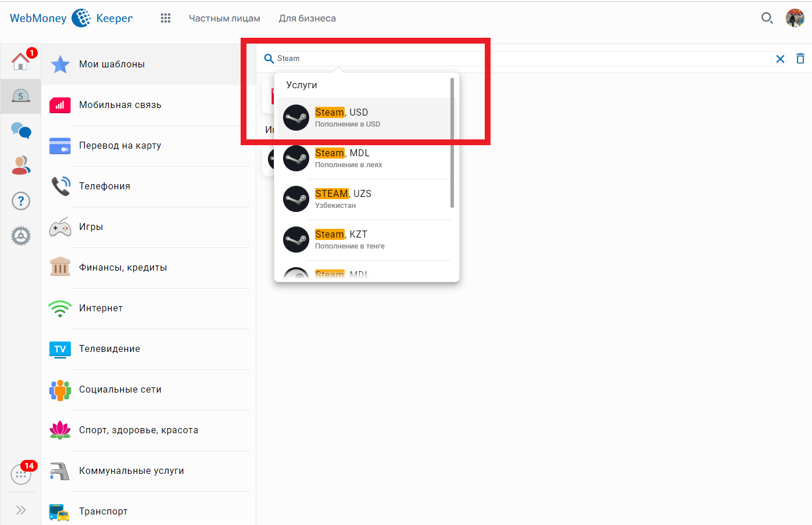
Task: Click the star icon of Мои шаблоны
Action: 60,64
